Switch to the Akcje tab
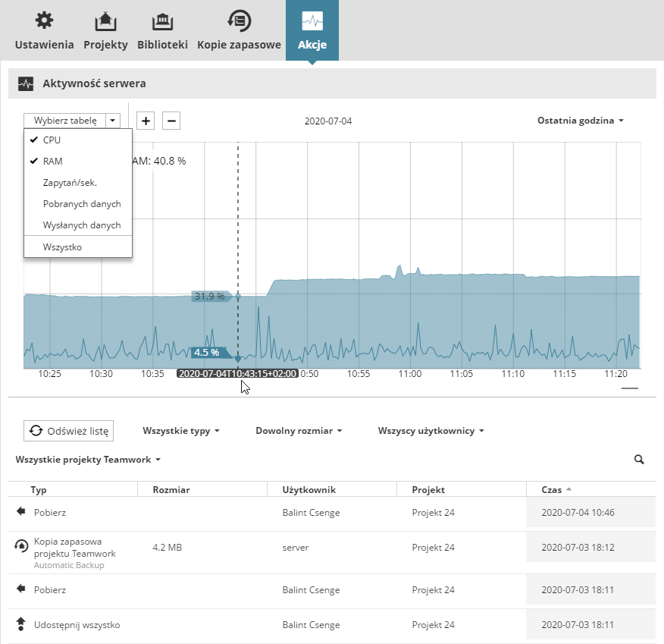The width and height of the screenshot is (664, 644). [x=312, y=30]
